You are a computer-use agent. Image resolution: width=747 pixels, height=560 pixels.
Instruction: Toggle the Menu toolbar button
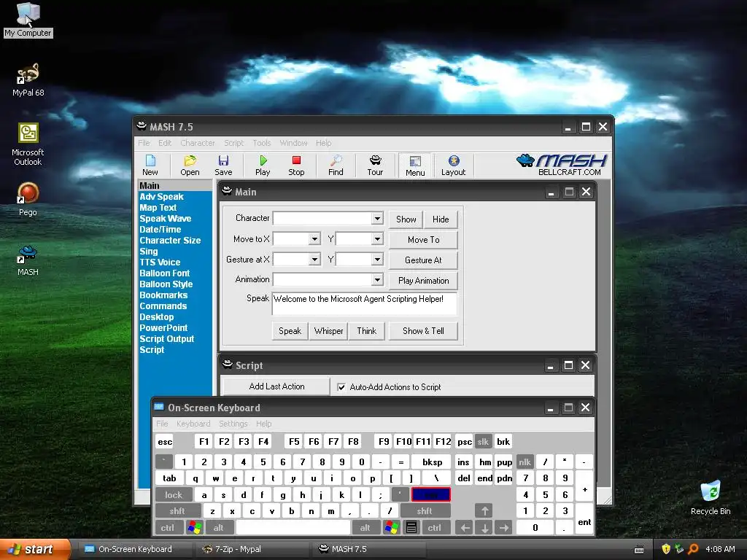pyautogui.click(x=415, y=166)
